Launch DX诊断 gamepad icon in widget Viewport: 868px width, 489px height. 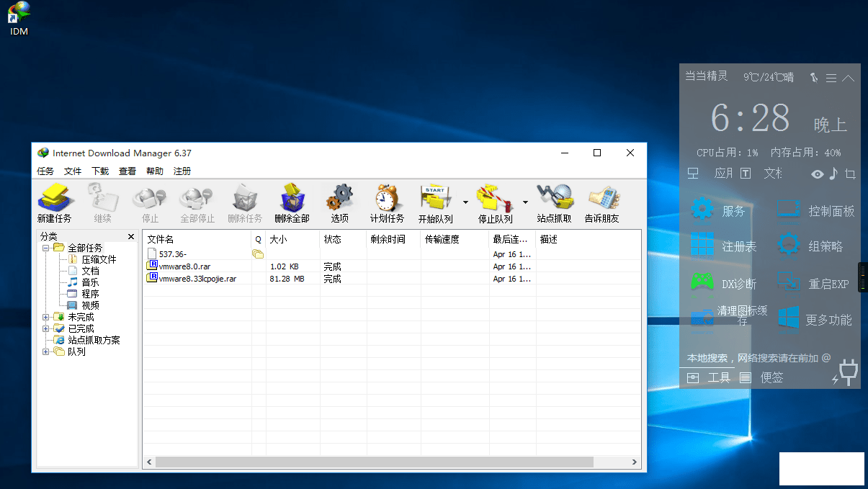(702, 282)
